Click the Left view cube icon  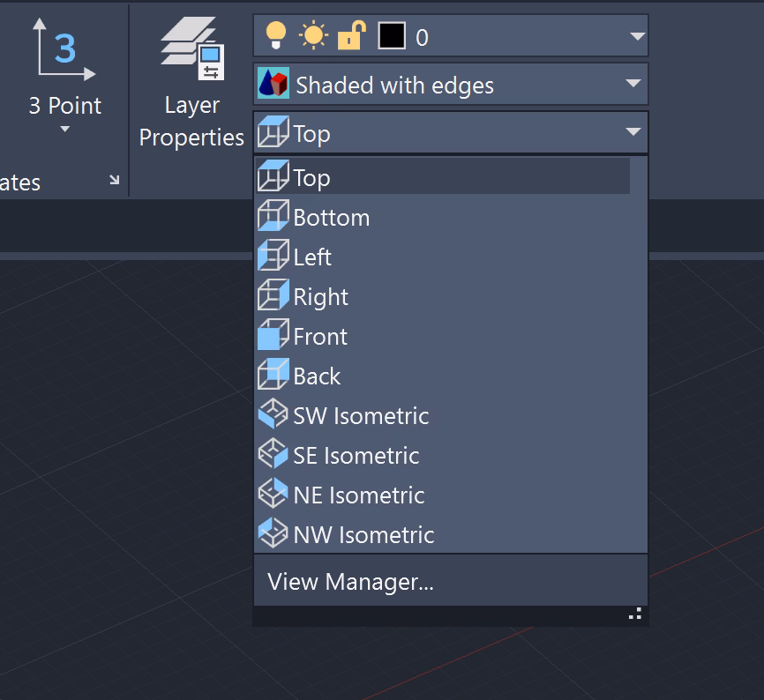point(273,255)
